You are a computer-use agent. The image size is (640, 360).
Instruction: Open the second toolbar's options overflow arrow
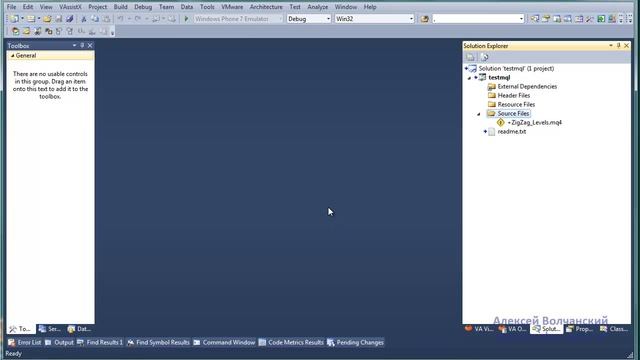click(113, 32)
